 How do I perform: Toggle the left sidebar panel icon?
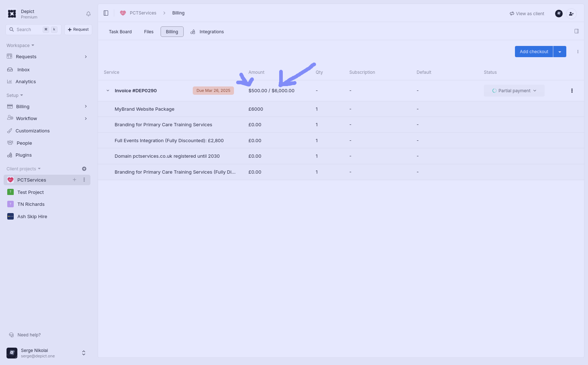(x=106, y=13)
